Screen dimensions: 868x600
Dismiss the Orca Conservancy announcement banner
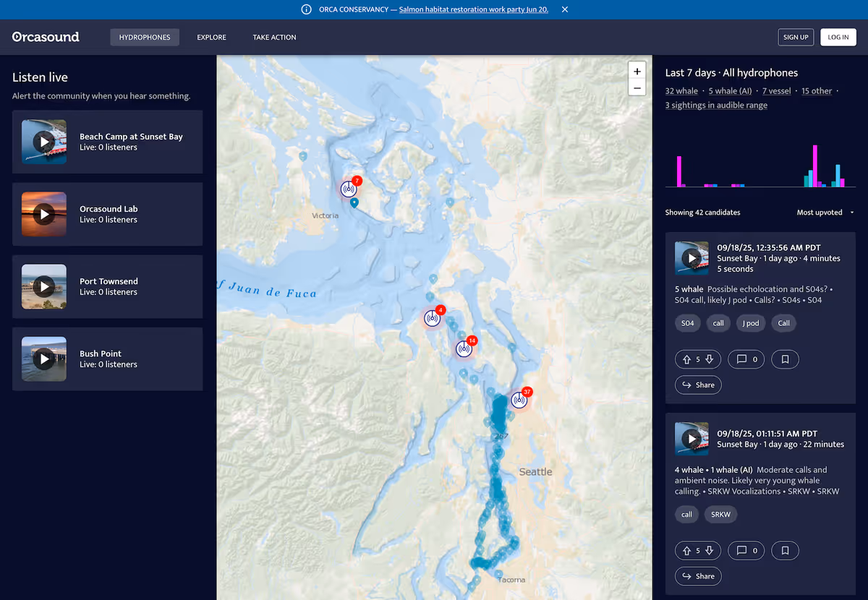pyautogui.click(x=565, y=9)
